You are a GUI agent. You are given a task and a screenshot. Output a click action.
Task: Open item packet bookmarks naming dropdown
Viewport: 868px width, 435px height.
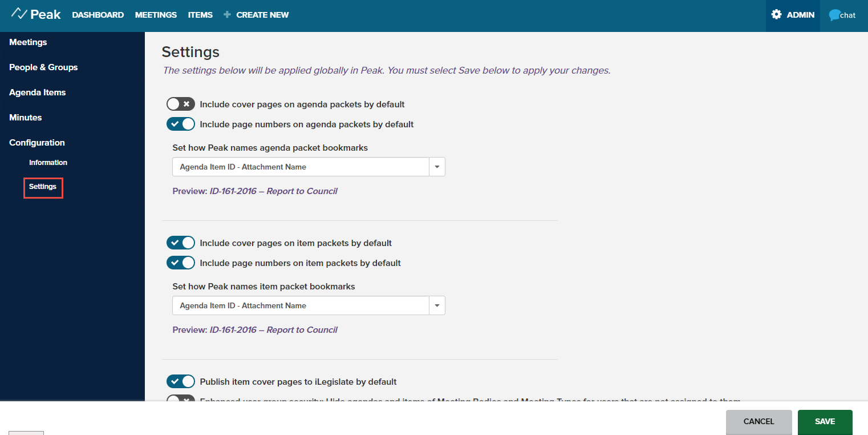(x=309, y=305)
